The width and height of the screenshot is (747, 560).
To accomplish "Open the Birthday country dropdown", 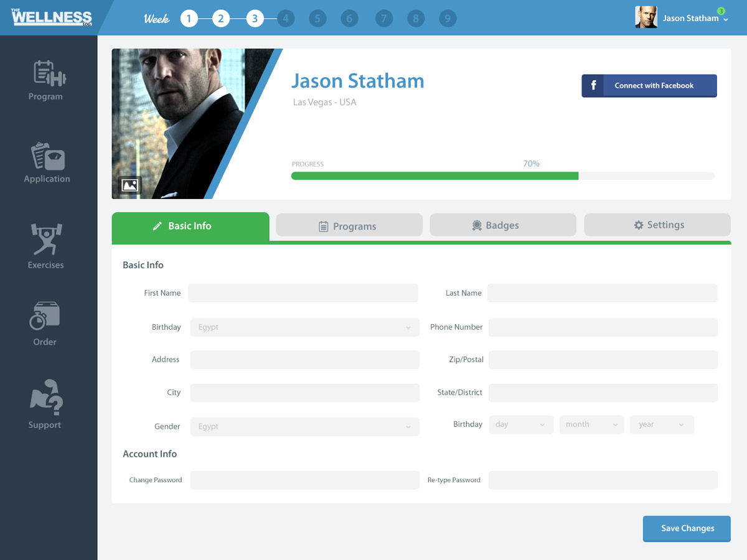I will click(304, 327).
